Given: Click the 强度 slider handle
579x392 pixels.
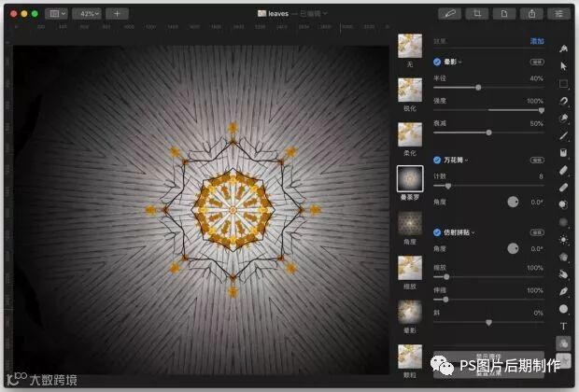Looking at the screenshot, I should point(542,110).
